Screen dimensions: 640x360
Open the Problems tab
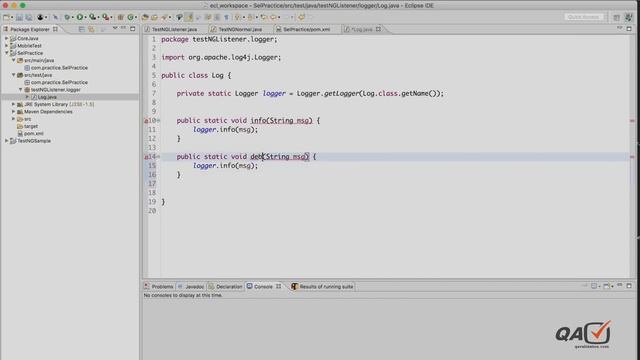[159, 287]
